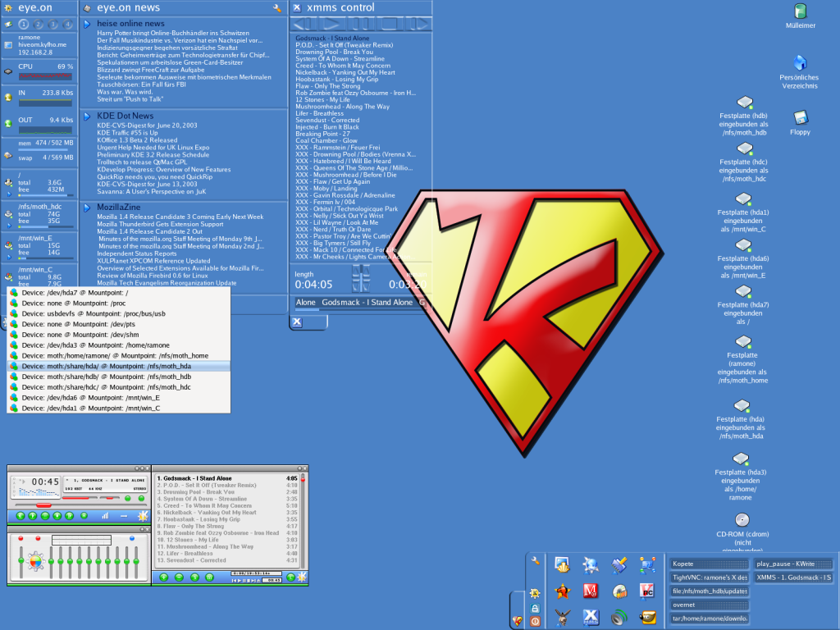
Task: Launch the Konqueror globe icon in panel
Action: pos(591,564)
